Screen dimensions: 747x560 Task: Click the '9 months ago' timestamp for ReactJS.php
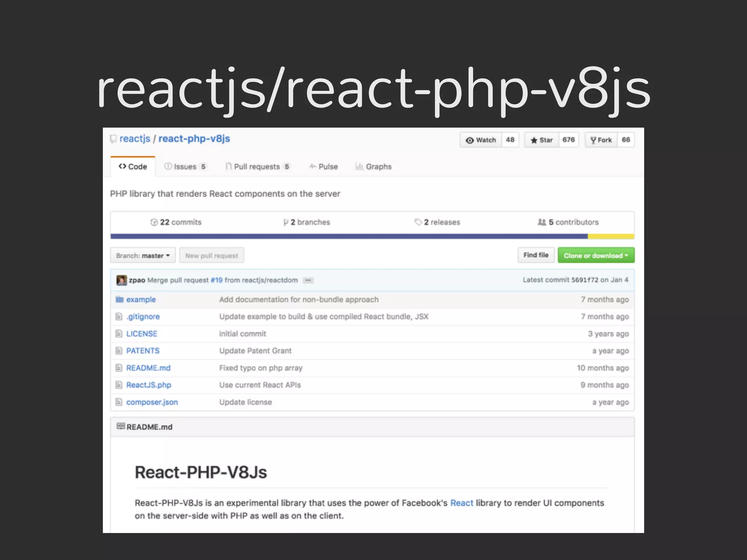(605, 385)
